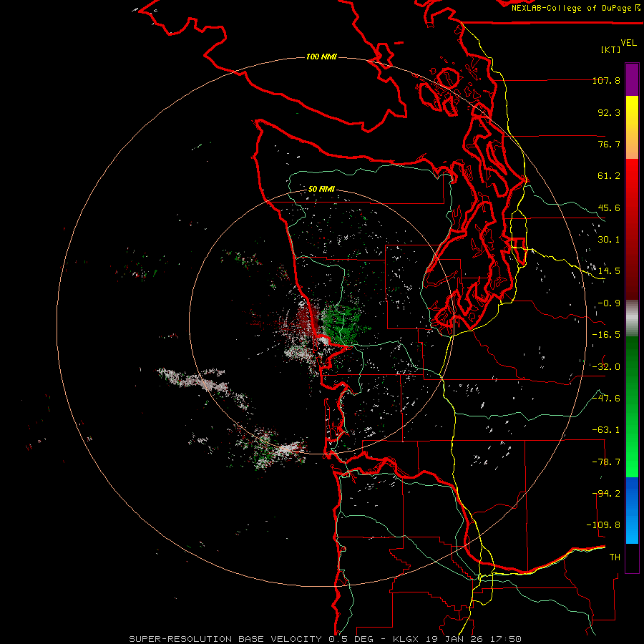Click the -78.7 legend value
Screen dimensions: 644x644
[x=606, y=462]
